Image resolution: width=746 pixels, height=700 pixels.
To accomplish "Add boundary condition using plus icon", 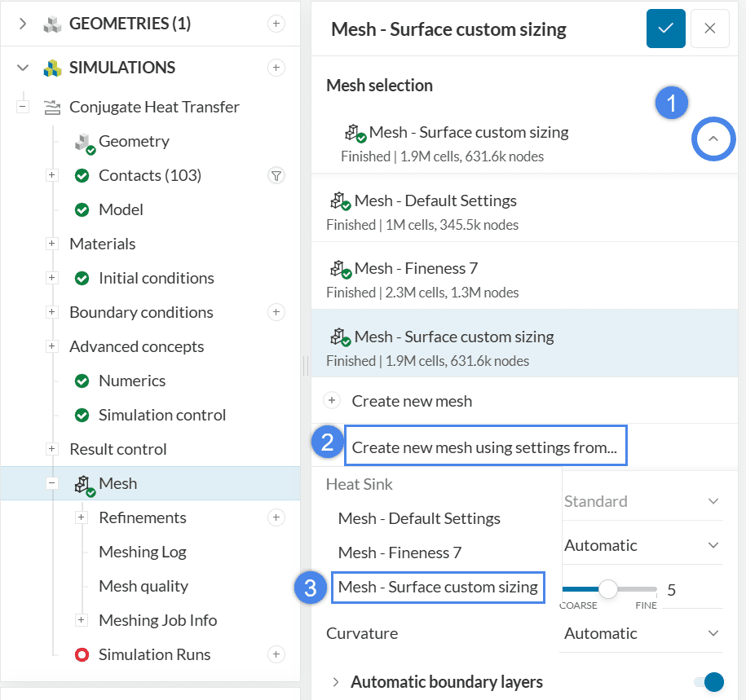I will pyautogui.click(x=276, y=312).
